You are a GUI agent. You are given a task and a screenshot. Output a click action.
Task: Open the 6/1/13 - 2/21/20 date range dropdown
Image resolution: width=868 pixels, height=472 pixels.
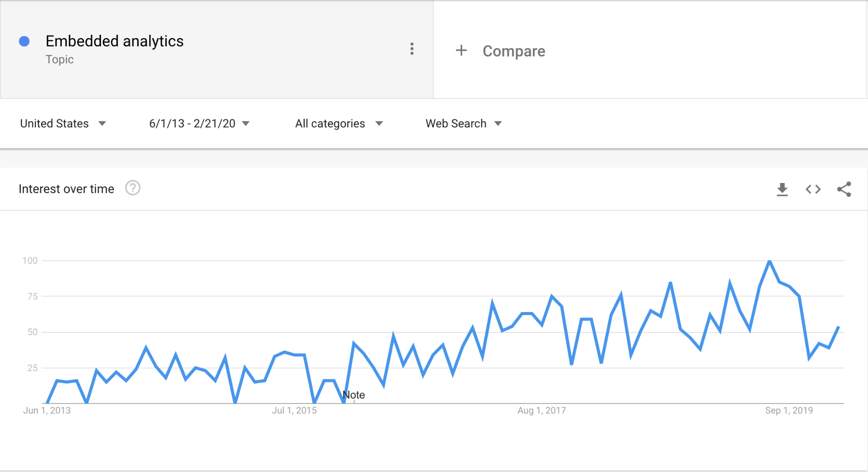coord(199,123)
